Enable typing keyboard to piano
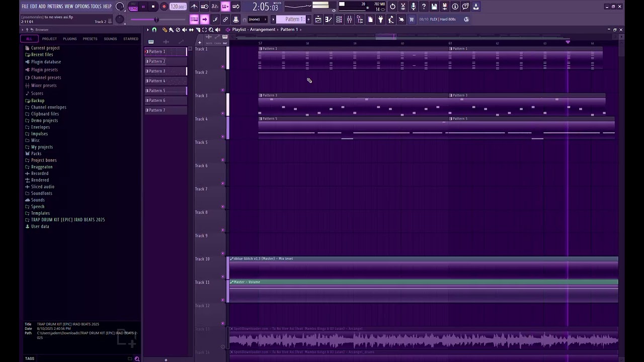Image resolution: width=644 pixels, height=362 pixels. tap(194, 20)
